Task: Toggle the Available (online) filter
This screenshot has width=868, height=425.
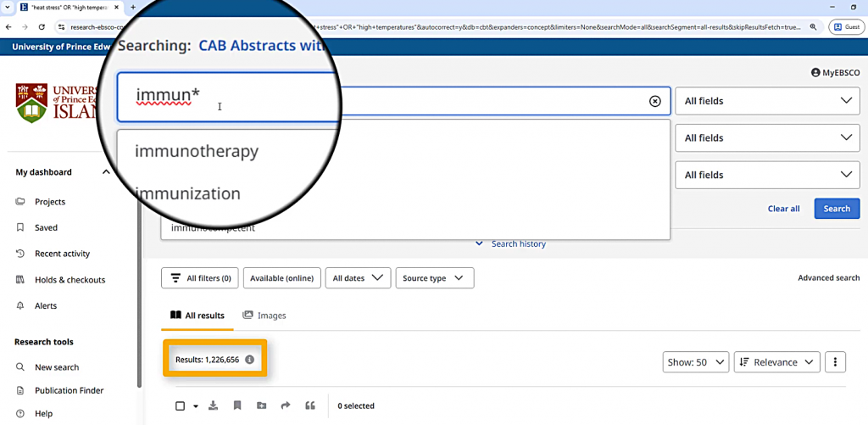Action: point(282,278)
